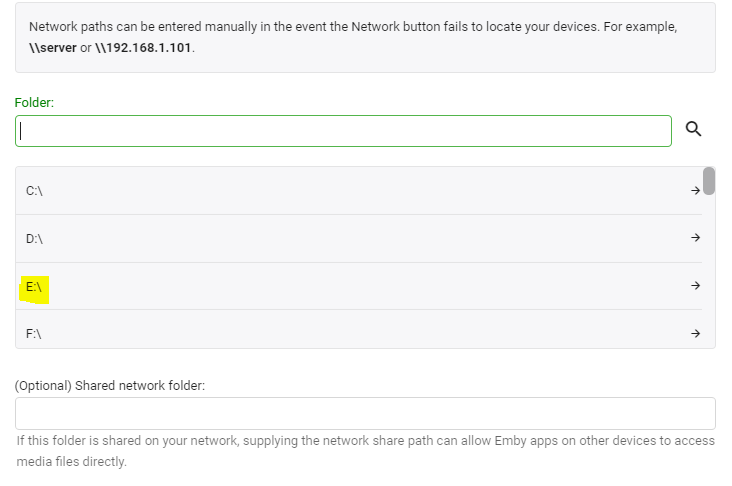This screenshot has width=732, height=486.
Task: Click the arrow icon beside F:\
Action: tap(696, 334)
